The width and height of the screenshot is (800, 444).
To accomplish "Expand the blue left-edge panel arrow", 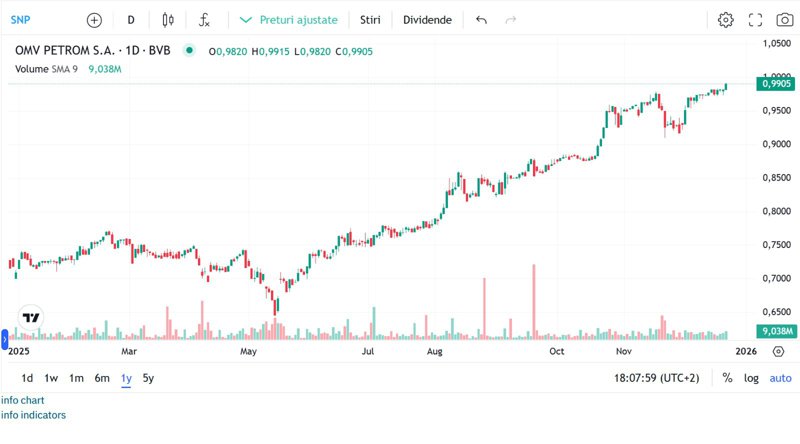I will [x=5, y=339].
